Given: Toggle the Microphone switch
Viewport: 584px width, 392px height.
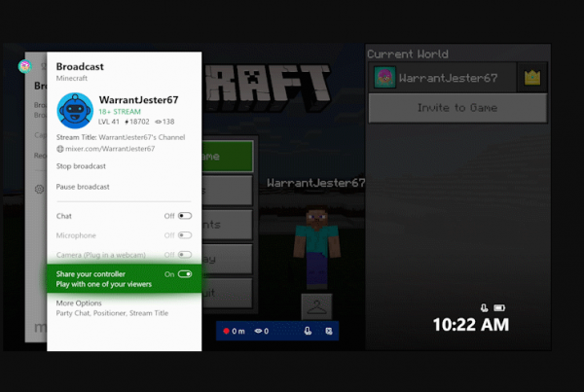Looking at the screenshot, I should [185, 235].
